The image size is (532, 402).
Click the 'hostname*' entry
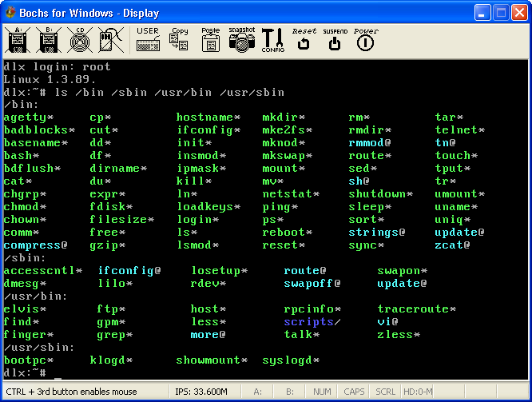208,117
